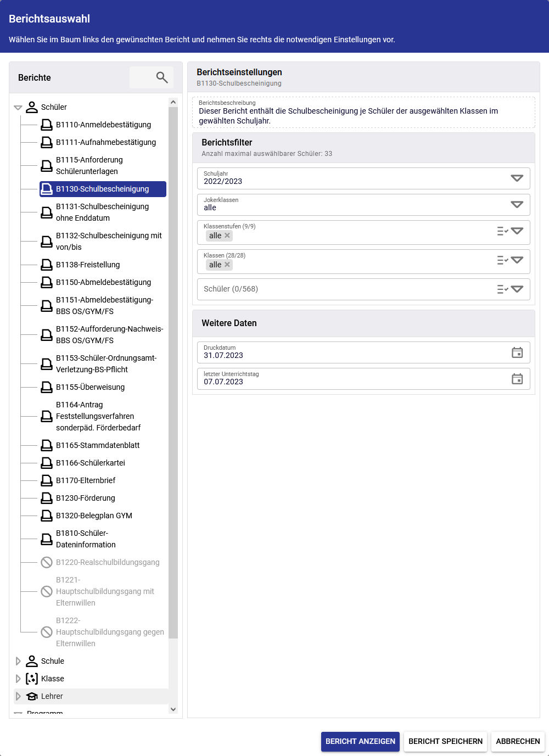Click the report tree scrollbar down arrow
Image resolution: width=549 pixels, height=756 pixels.
(x=173, y=709)
